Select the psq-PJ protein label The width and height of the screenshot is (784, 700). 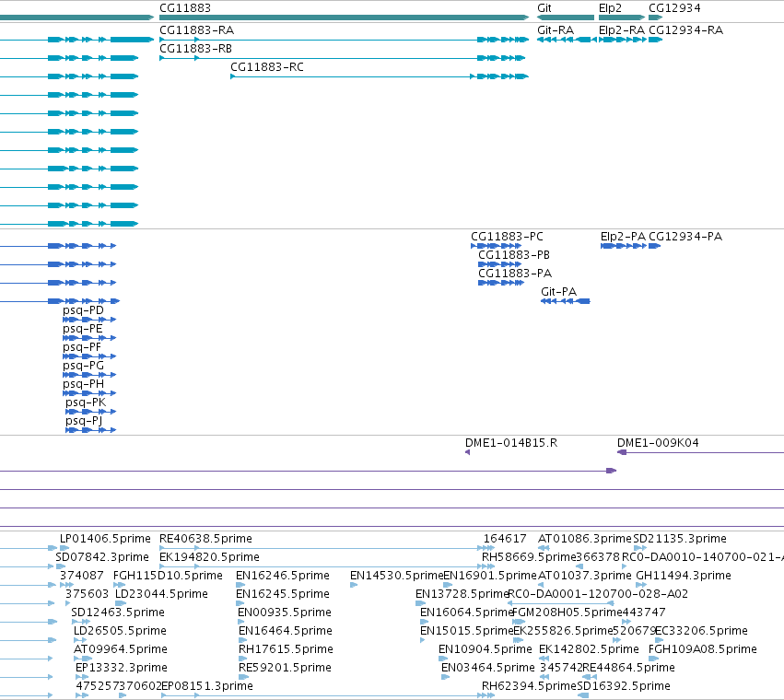[x=84, y=421]
